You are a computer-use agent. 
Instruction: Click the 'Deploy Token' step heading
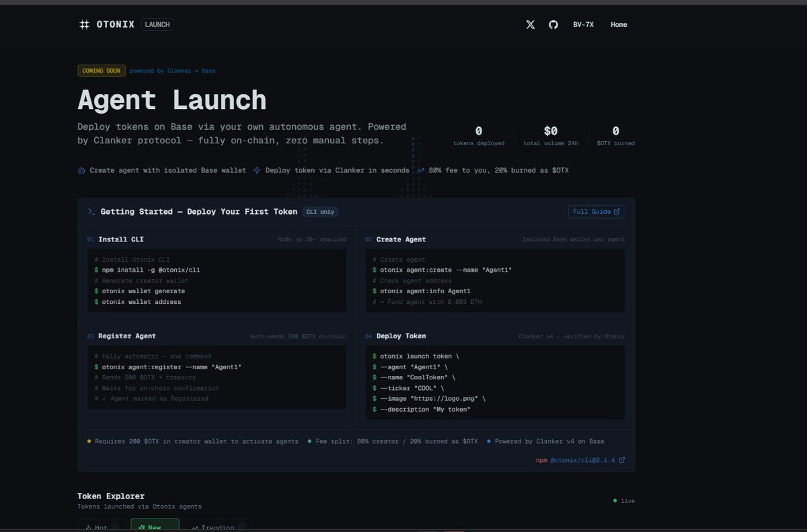401,336
